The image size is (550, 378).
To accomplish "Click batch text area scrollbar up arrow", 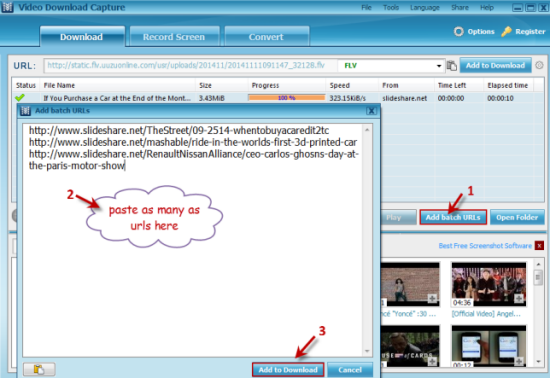I will [x=367, y=130].
